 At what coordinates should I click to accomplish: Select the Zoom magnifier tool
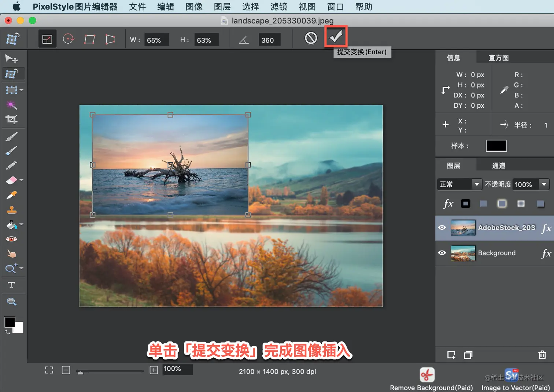pos(11,302)
